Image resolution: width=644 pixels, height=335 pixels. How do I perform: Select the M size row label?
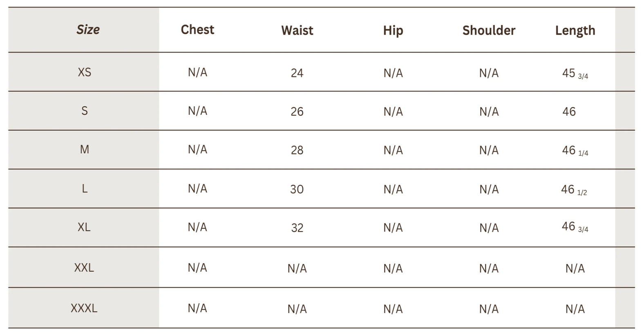click(x=85, y=150)
